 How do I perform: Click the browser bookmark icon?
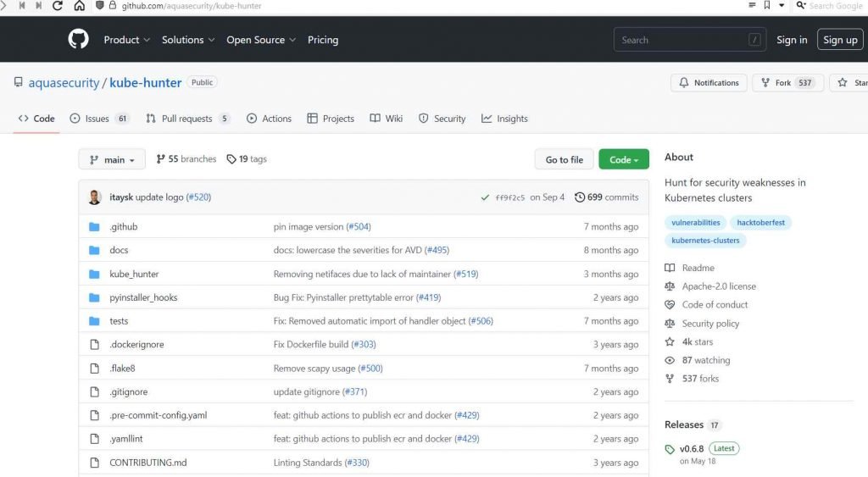pyautogui.click(x=766, y=5)
